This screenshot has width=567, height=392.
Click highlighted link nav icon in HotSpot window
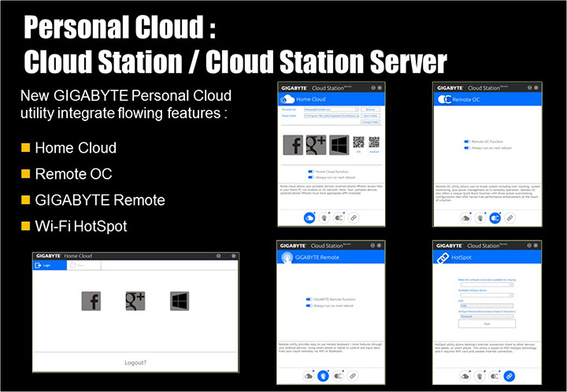[x=510, y=376]
